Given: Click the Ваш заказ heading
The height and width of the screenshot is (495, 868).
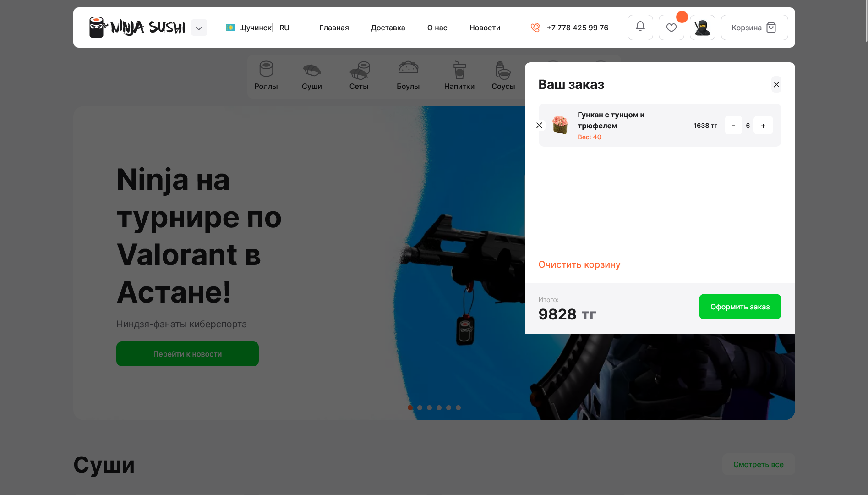Looking at the screenshot, I should [x=571, y=84].
